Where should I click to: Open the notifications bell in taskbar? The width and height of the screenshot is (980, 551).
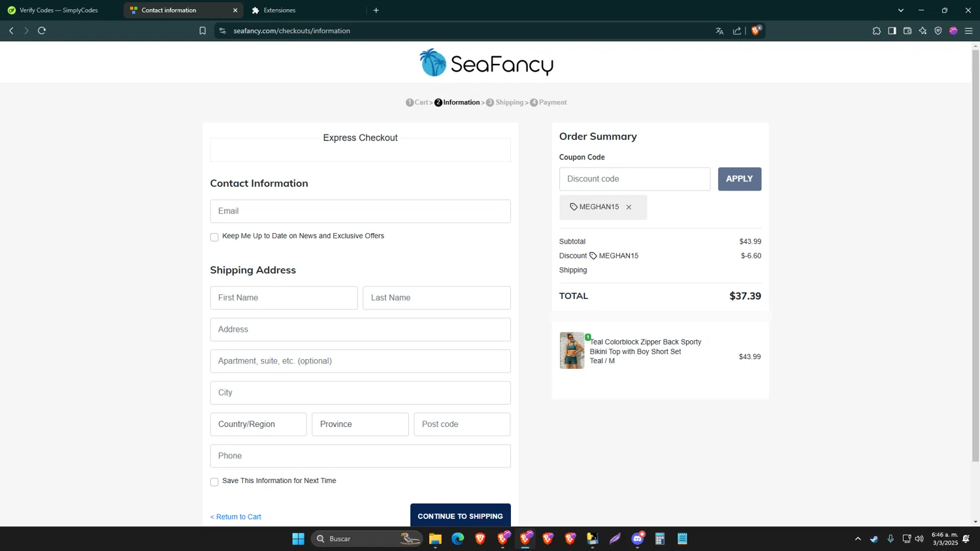click(x=966, y=539)
